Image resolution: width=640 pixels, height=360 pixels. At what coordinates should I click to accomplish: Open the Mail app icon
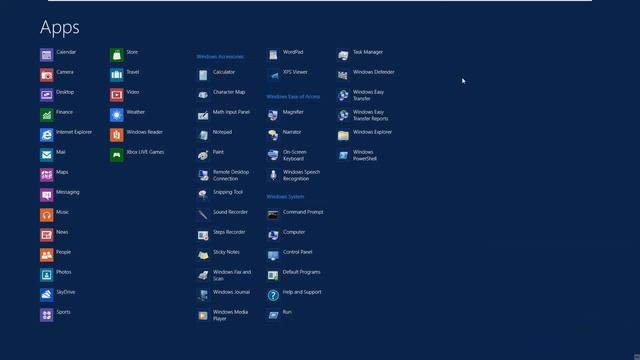[x=47, y=155]
